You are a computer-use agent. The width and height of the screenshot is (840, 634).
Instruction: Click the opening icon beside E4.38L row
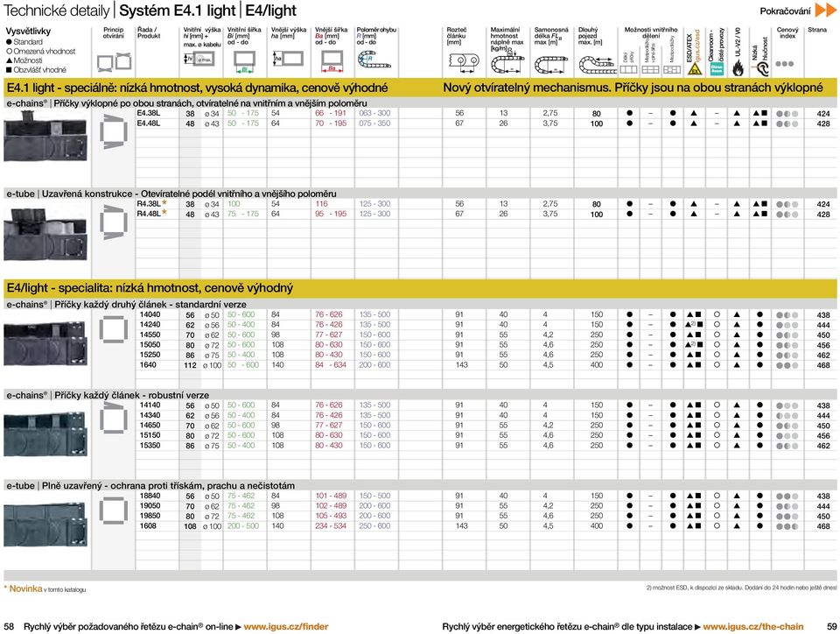(114, 131)
